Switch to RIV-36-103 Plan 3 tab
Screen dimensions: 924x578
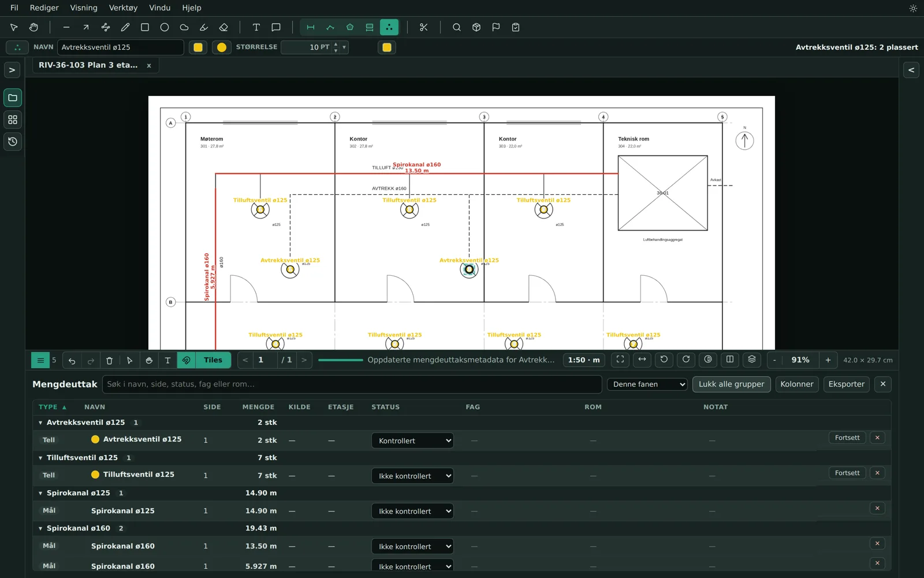click(x=88, y=65)
